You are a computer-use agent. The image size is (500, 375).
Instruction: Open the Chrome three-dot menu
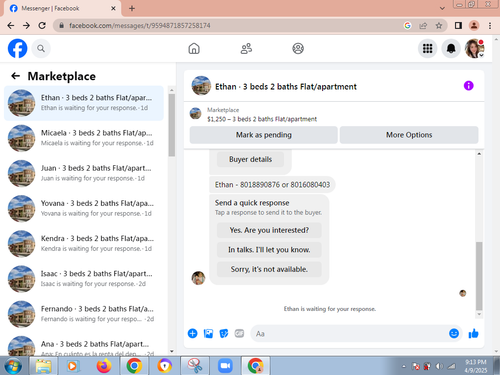click(490, 25)
